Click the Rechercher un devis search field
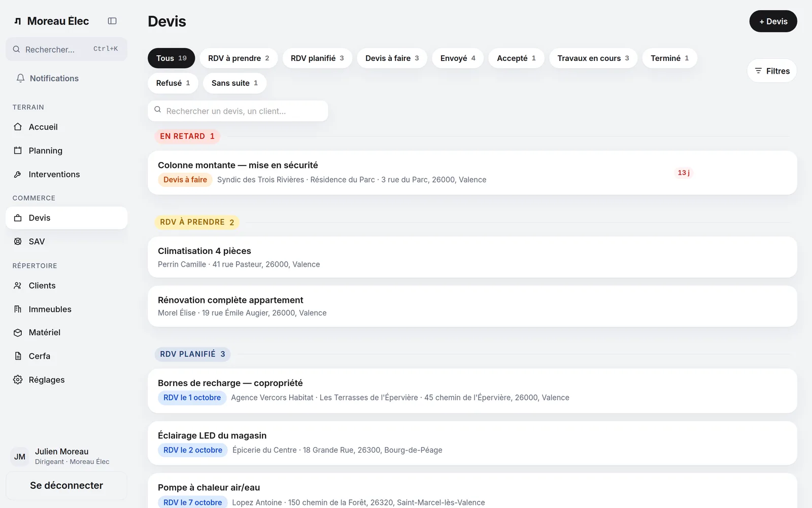The height and width of the screenshot is (508, 812). (x=238, y=111)
